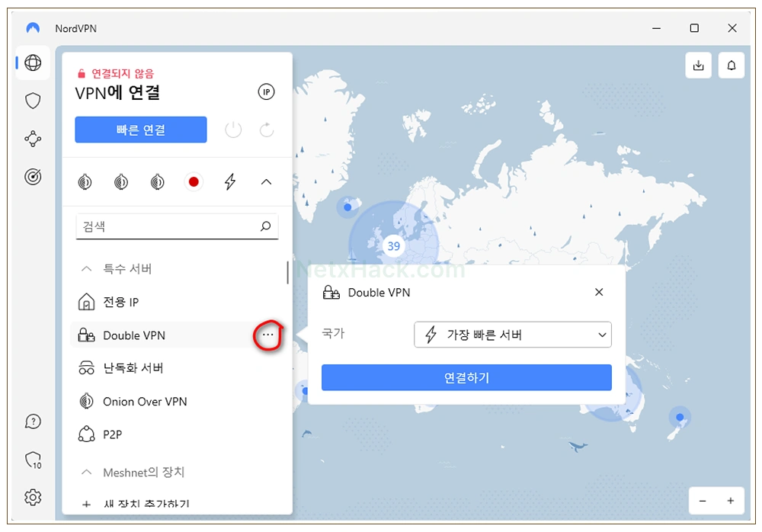
Task: Click the reconnect refresh icon
Action: 266,130
